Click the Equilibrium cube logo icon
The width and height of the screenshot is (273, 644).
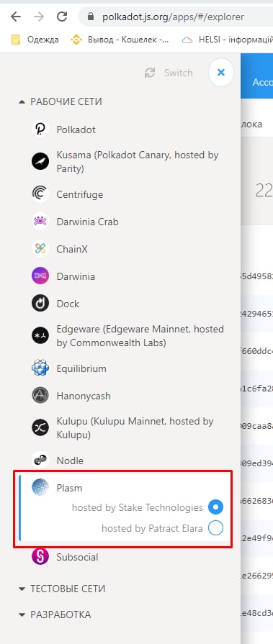point(40,368)
